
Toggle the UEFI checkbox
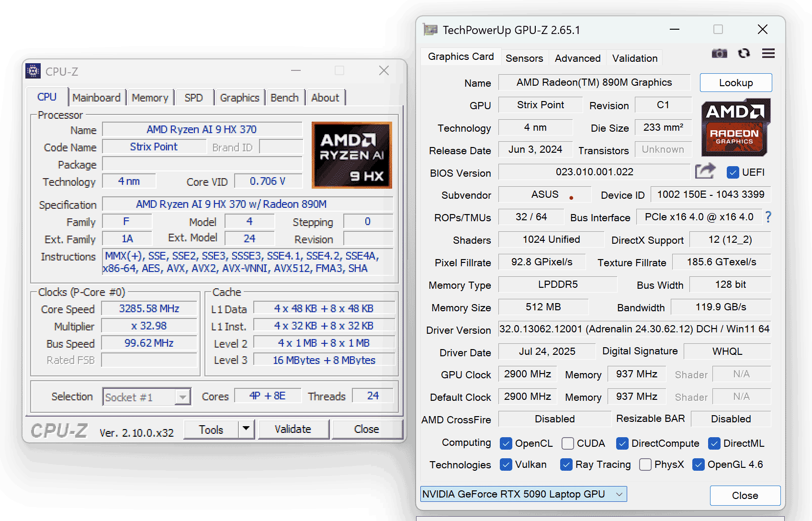pyautogui.click(x=733, y=172)
